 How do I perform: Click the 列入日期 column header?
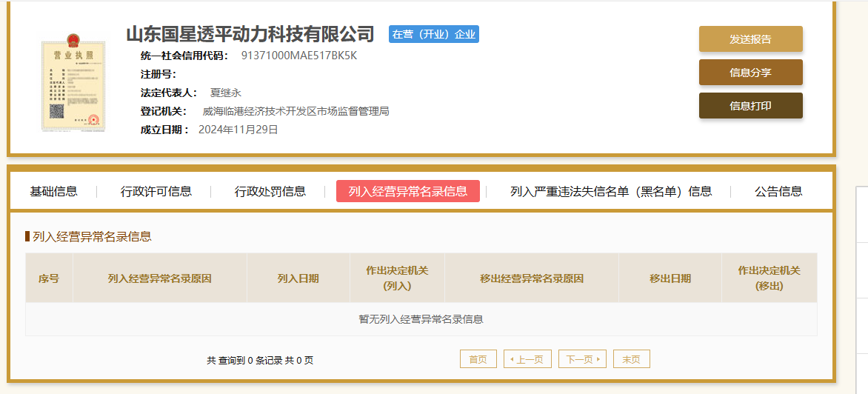(298, 278)
